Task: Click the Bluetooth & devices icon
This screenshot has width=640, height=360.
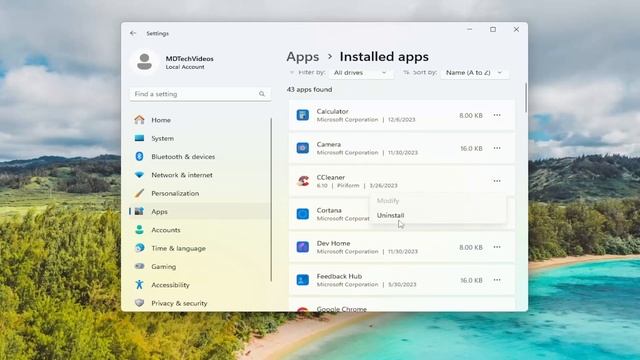Action: click(139, 156)
